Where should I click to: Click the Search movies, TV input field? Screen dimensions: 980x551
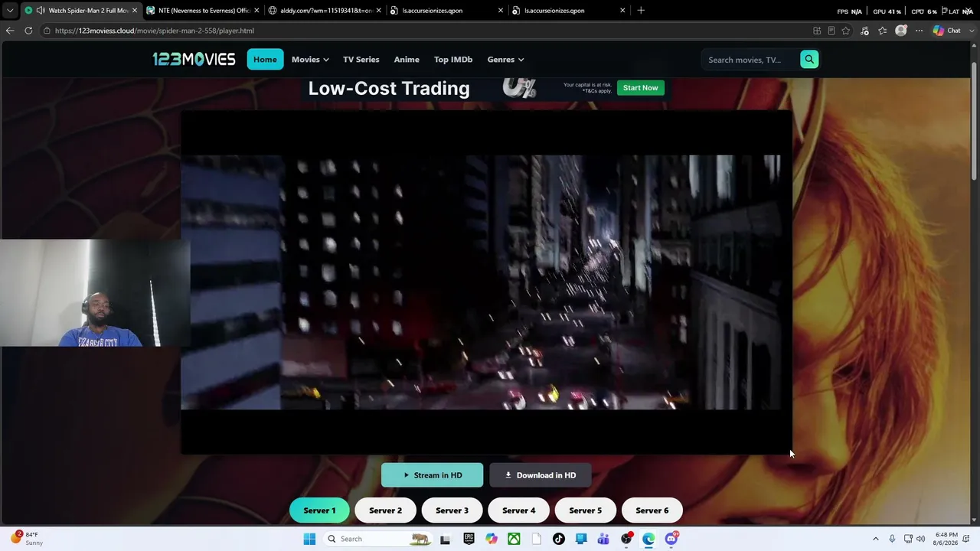click(750, 60)
